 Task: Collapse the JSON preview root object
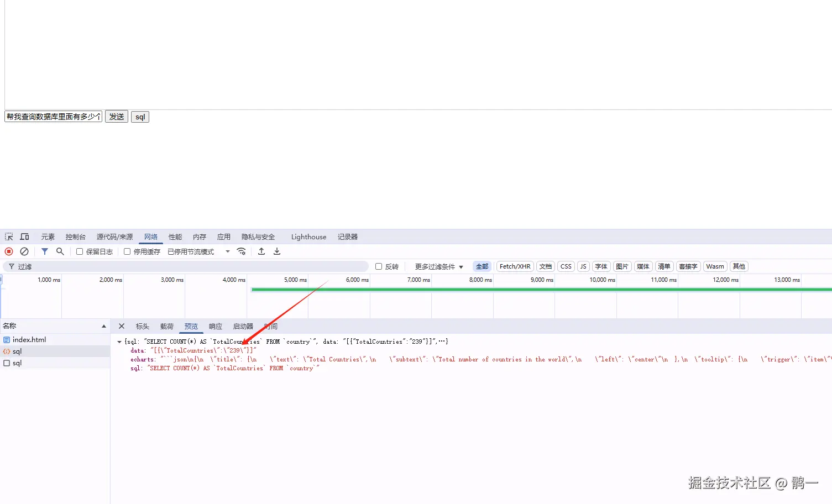pyautogui.click(x=119, y=342)
